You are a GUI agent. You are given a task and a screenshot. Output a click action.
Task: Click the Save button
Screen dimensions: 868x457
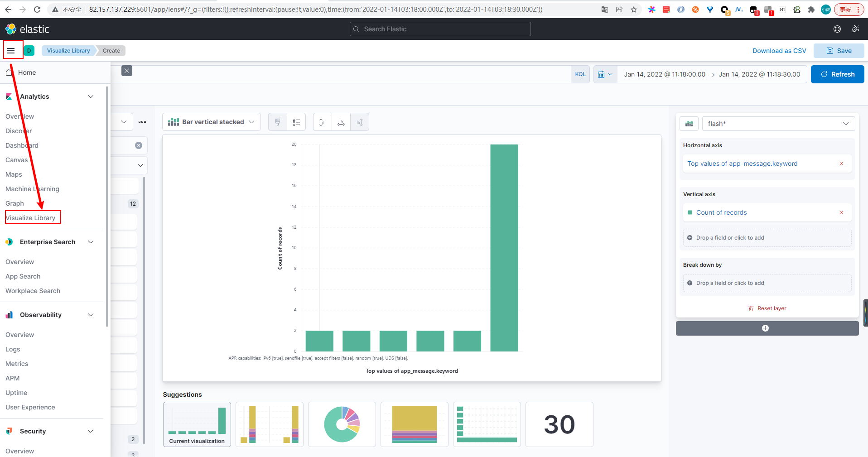[839, 51]
